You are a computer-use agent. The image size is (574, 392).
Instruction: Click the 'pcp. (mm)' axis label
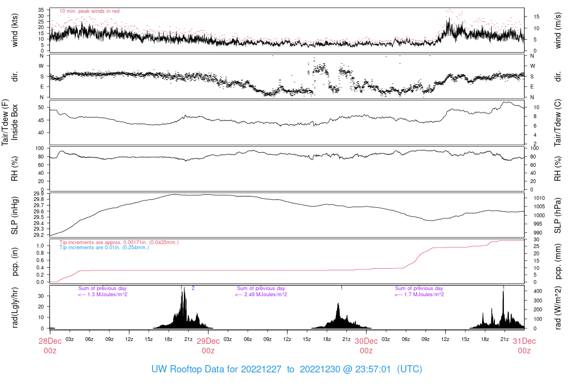(x=558, y=262)
